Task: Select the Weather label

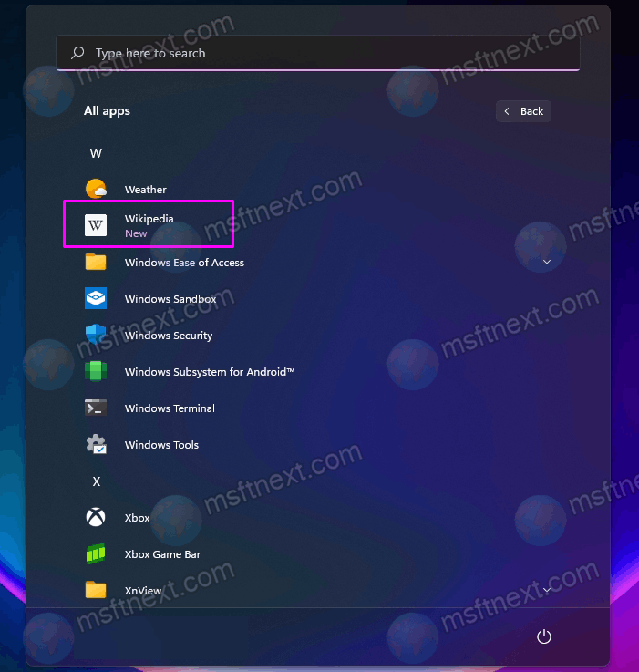Action: pos(145,190)
